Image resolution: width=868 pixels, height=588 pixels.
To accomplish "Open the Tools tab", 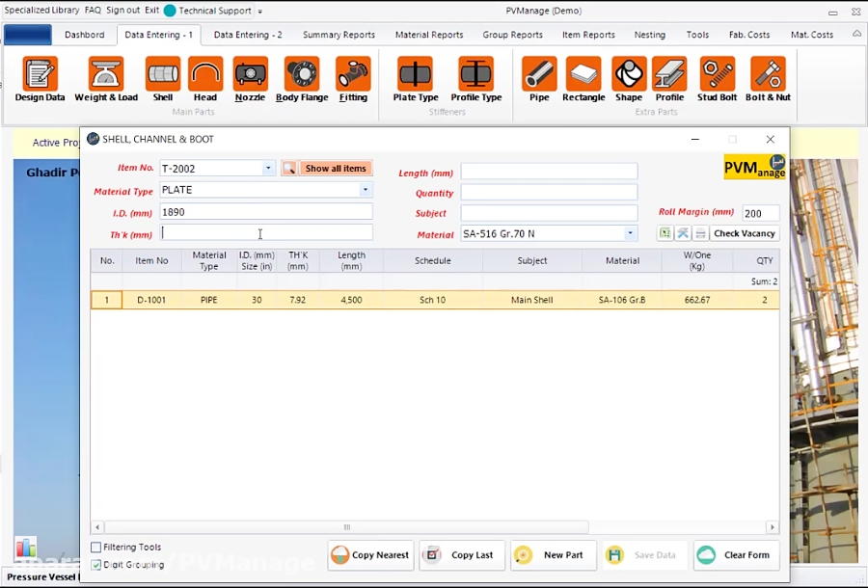I will point(697,35).
